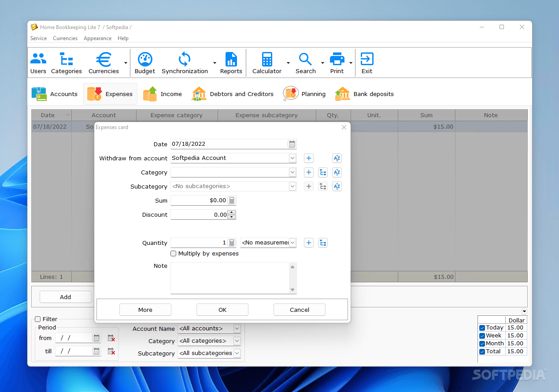Open the Search magnifier tool

click(306, 63)
